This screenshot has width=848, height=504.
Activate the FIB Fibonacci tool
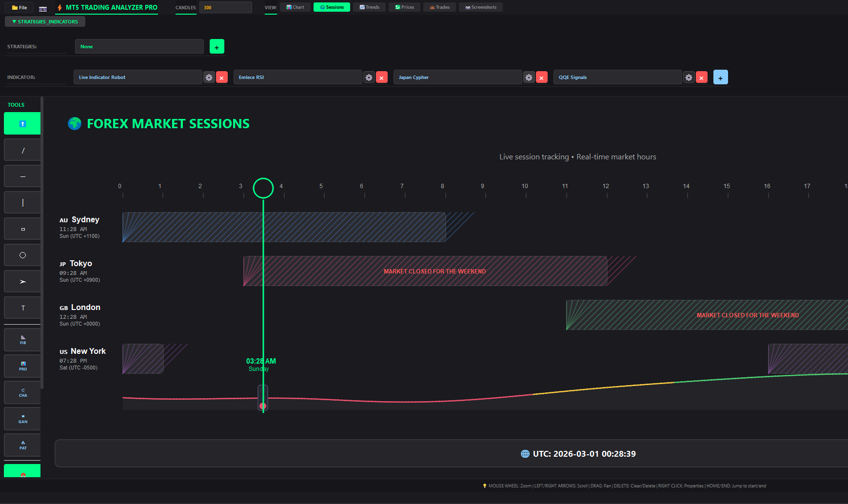[x=22, y=340]
